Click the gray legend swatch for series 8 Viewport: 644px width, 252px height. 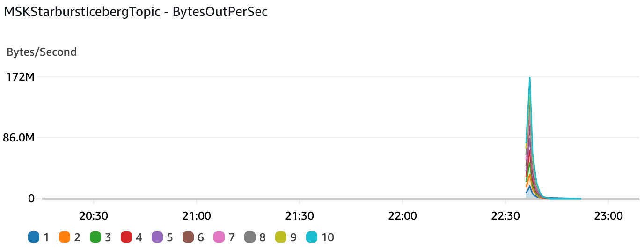(x=250, y=237)
